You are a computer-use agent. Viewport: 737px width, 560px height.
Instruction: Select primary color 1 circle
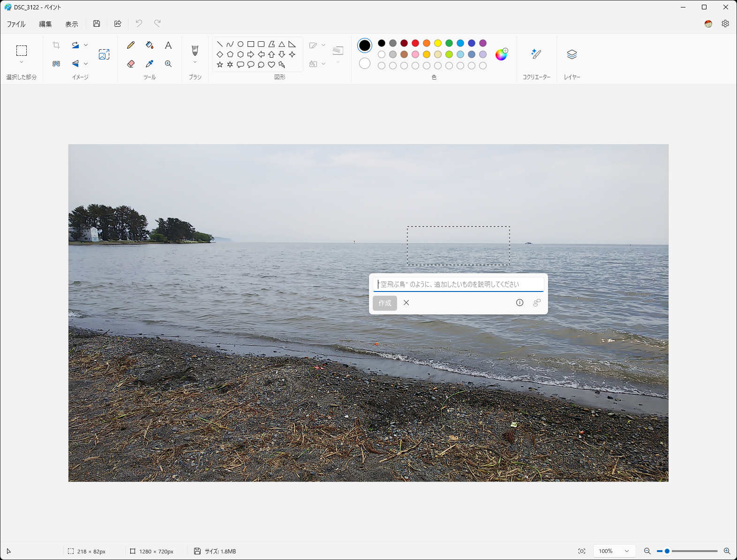click(365, 45)
